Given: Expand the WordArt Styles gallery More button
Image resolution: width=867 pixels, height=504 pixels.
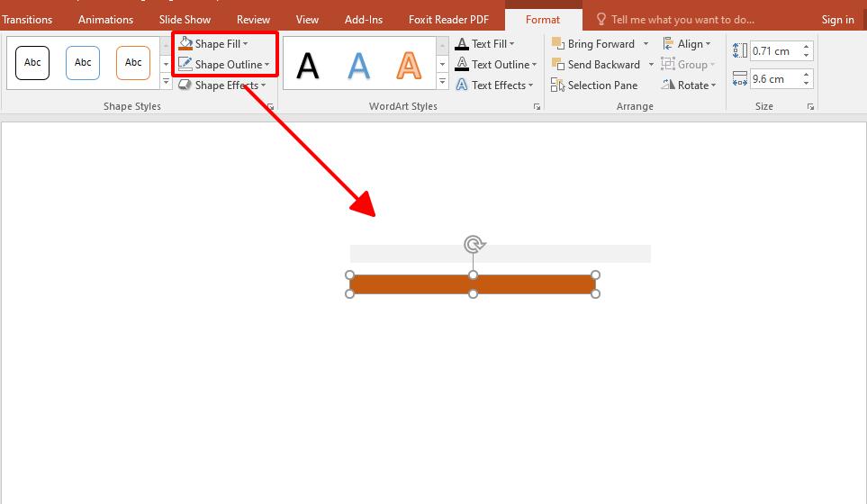Looking at the screenshot, I should pos(442,82).
